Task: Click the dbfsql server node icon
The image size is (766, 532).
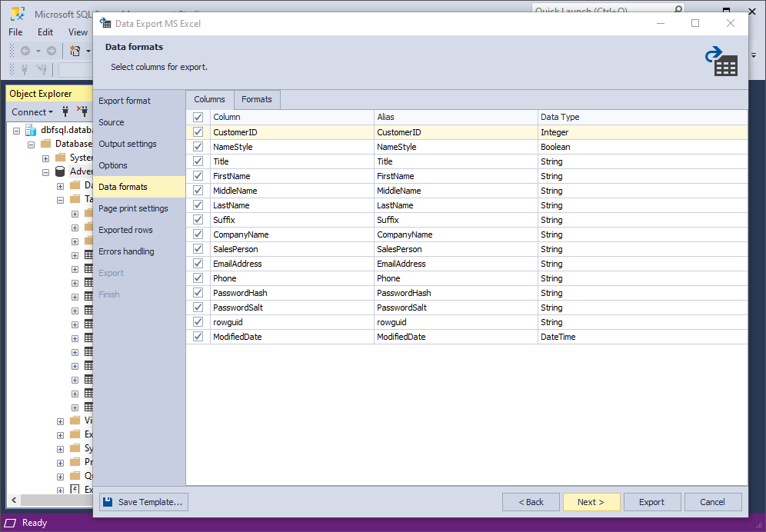Action: [x=32, y=130]
